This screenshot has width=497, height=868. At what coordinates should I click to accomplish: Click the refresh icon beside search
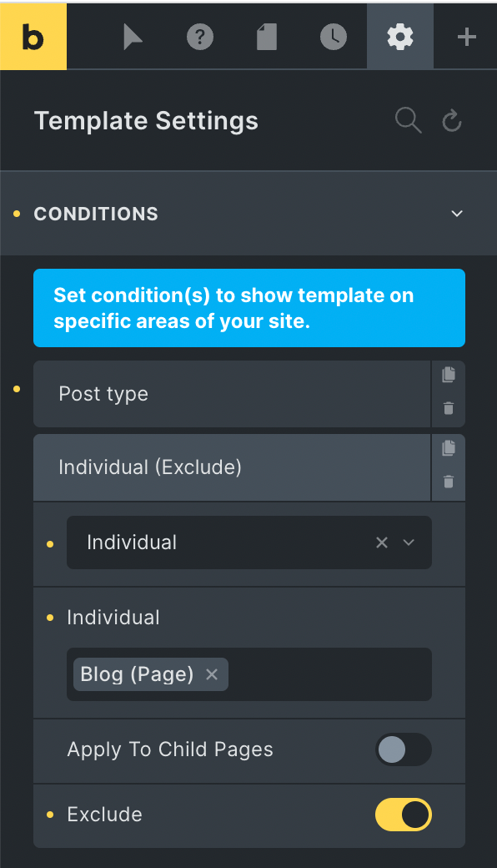(x=451, y=120)
